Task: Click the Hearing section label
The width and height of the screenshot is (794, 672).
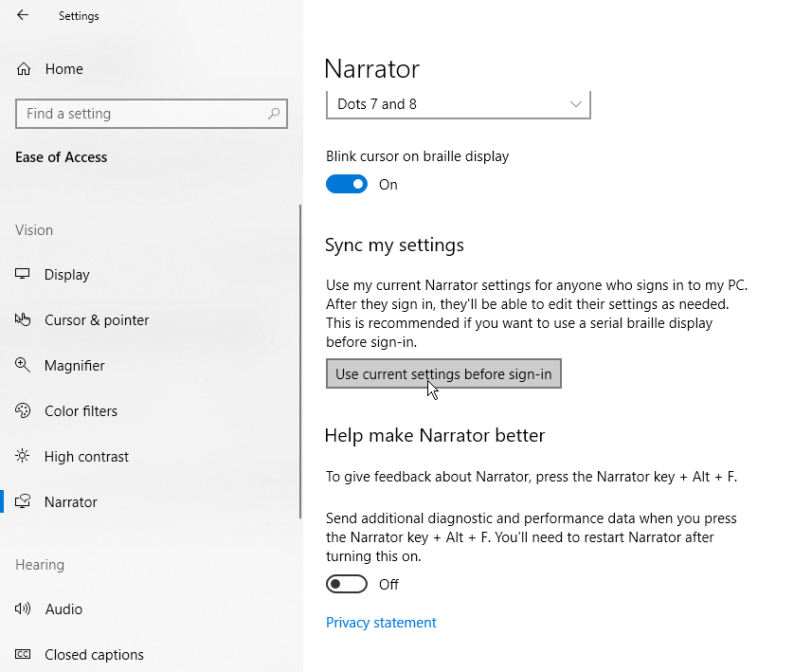Action: coord(40,565)
